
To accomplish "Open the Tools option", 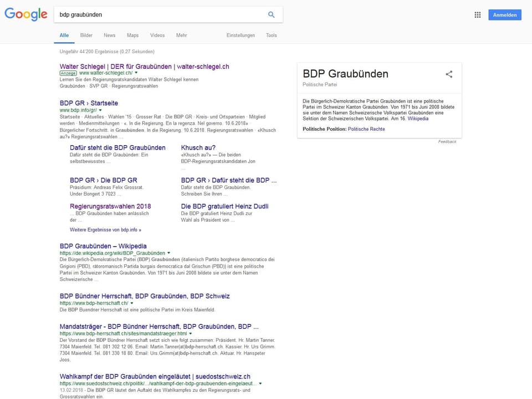I will [272, 35].
